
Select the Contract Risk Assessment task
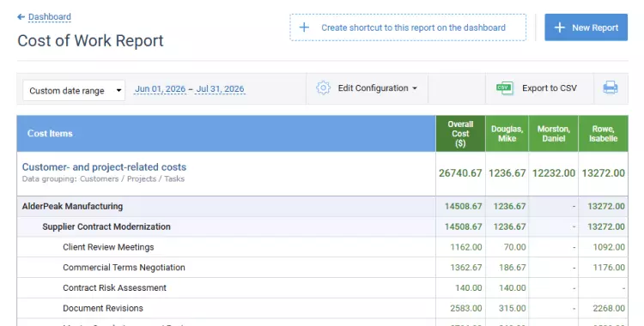(x=322, y=287)
